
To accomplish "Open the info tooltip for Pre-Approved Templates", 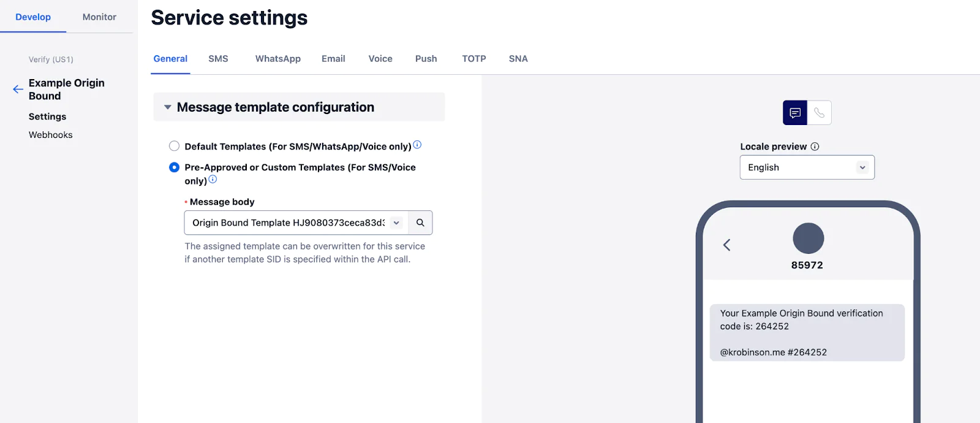I will (213, 180).
